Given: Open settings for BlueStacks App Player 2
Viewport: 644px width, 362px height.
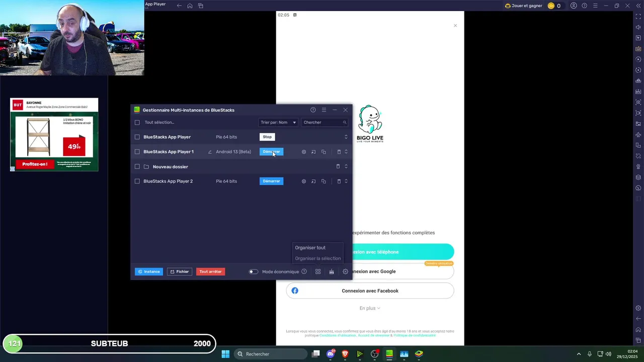Looking at the screenshot, I should tap(303, 182).
